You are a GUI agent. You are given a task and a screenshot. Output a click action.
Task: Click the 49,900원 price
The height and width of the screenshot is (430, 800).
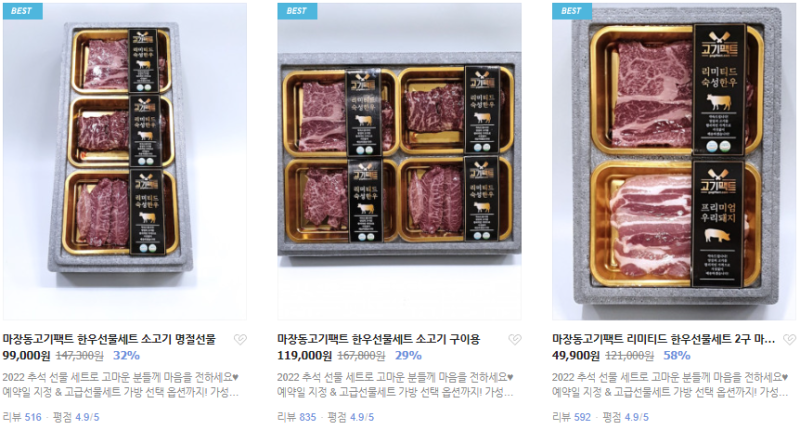tap(576, 356)
